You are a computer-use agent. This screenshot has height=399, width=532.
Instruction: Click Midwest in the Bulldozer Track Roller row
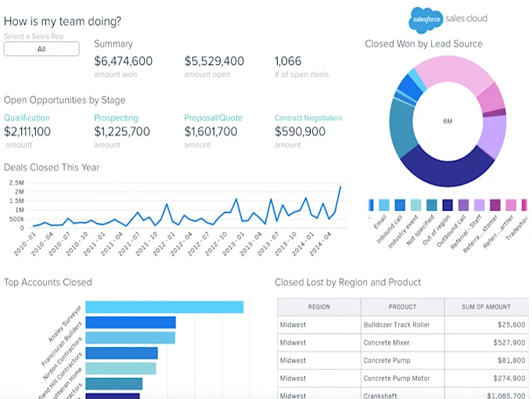(x=319, y=325)
